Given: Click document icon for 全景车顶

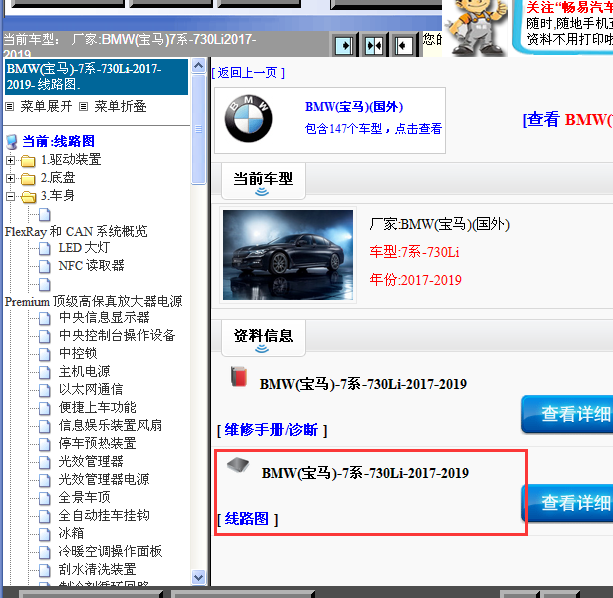Looking at the screenshot, I should [x=45, y=498].
